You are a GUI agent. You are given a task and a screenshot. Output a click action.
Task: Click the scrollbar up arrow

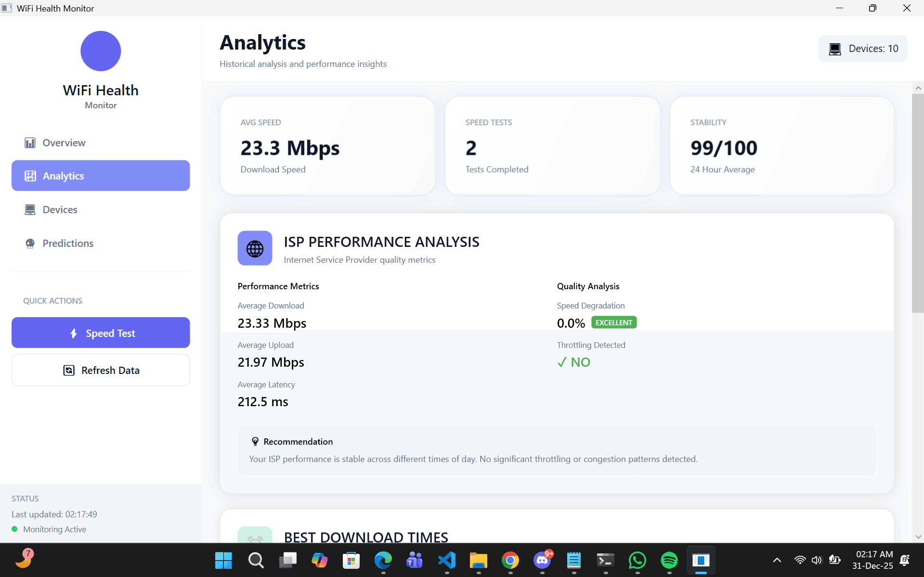pos(918,88)
